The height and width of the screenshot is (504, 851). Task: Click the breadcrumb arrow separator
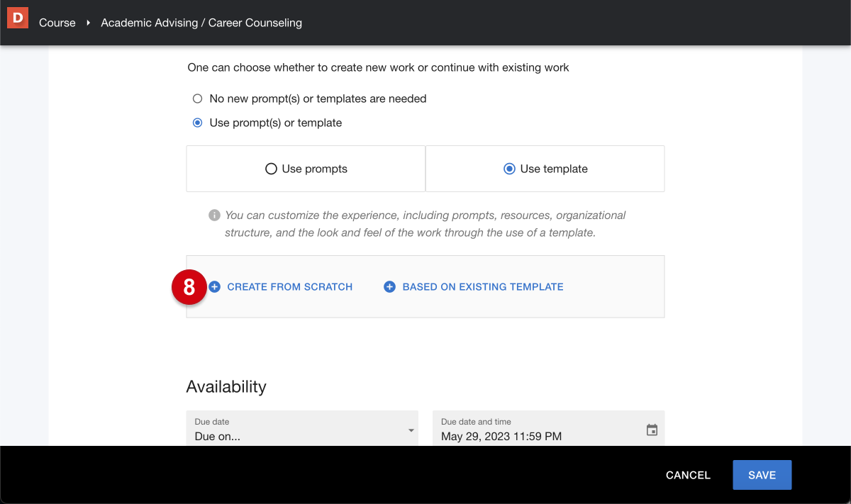tap(88, 23)
